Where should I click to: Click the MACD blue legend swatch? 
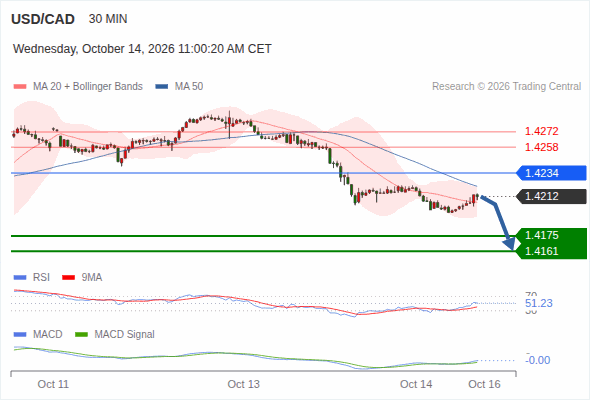pyautogui.click(x=20, y=335)
